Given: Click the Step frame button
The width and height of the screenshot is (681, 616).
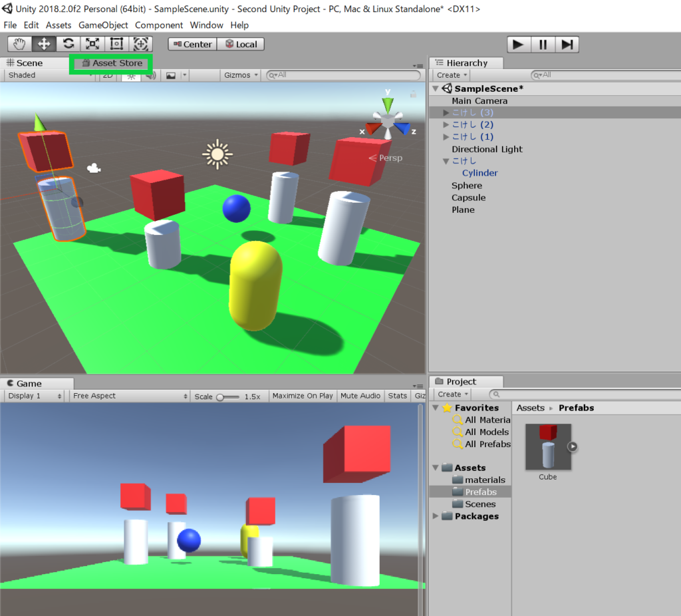Looking at the screenshot, I should pyautogui.click(x=567, y=45).
